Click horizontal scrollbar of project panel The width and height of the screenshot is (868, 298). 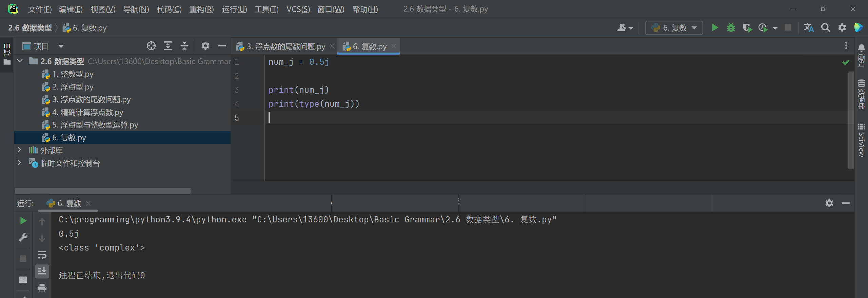(103, 191)
